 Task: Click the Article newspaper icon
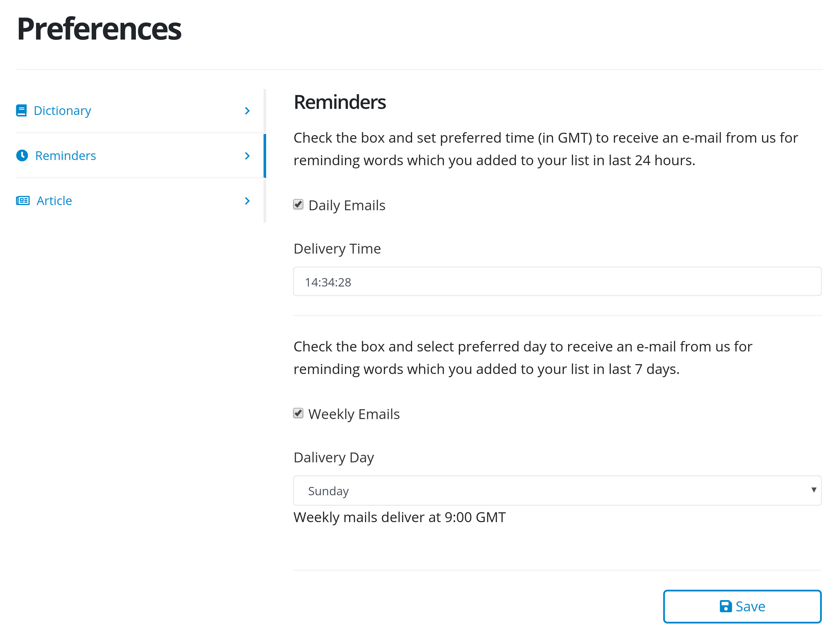coord(23,201)
